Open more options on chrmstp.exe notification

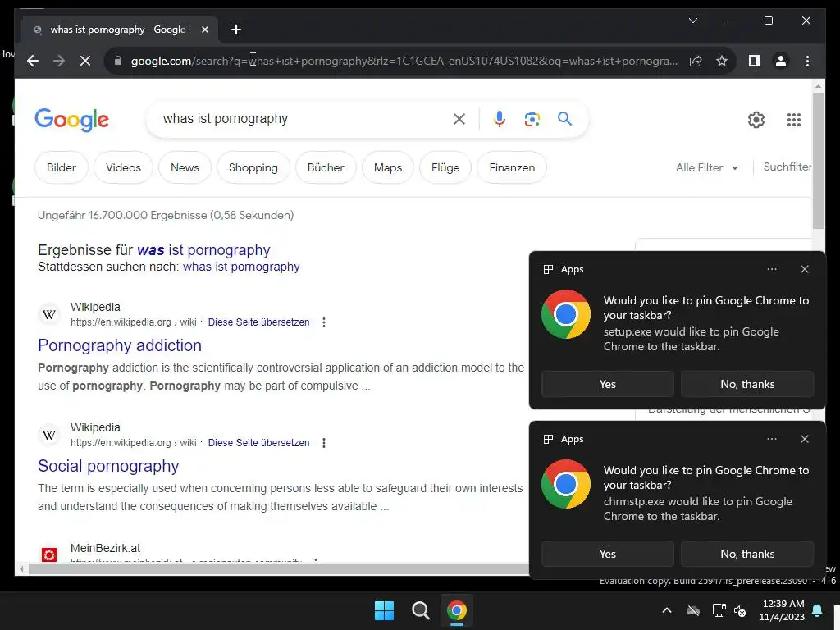(x=771, y=440)
